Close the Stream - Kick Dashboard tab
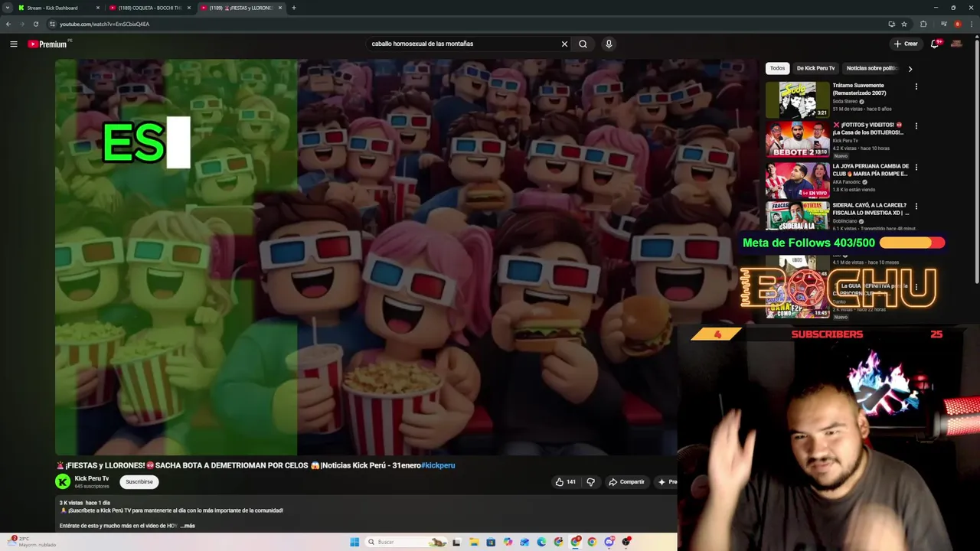 click(98, 8)
